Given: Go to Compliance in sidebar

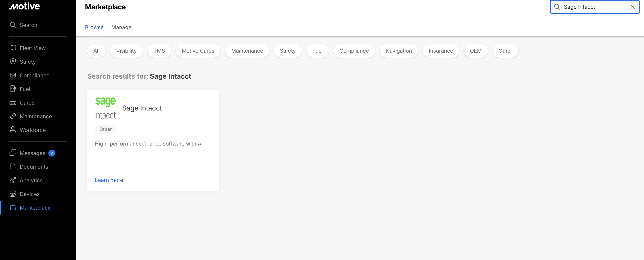Looking at the screenshot, I should 35,75.
